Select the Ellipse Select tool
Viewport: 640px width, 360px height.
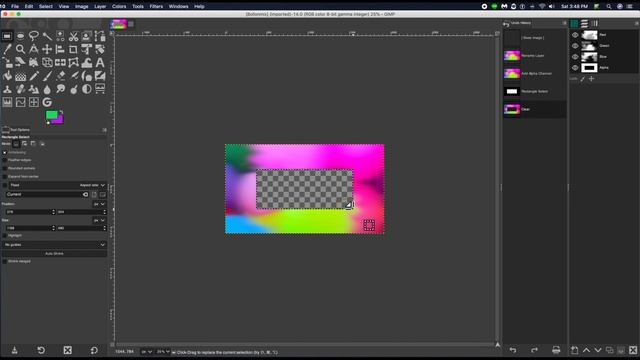20,36
